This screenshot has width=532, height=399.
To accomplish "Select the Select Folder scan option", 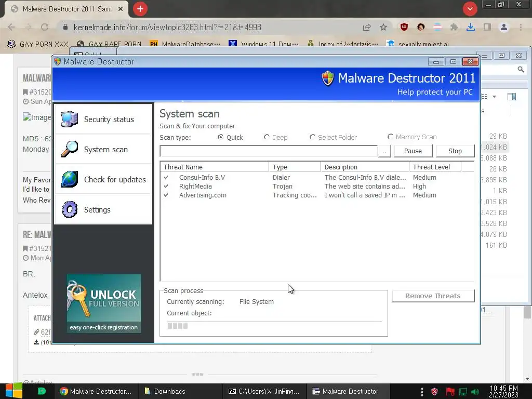I will (333, 137).
